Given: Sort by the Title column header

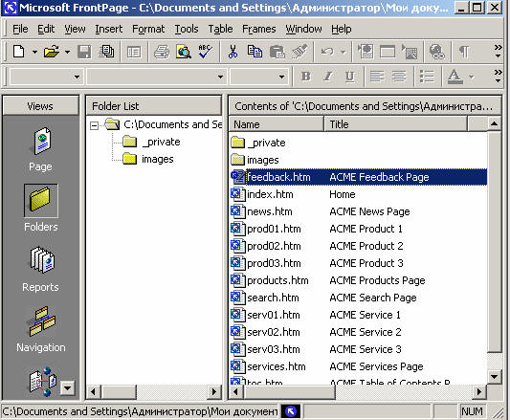Looking at the screenshot, I should (x=395, y=124).
